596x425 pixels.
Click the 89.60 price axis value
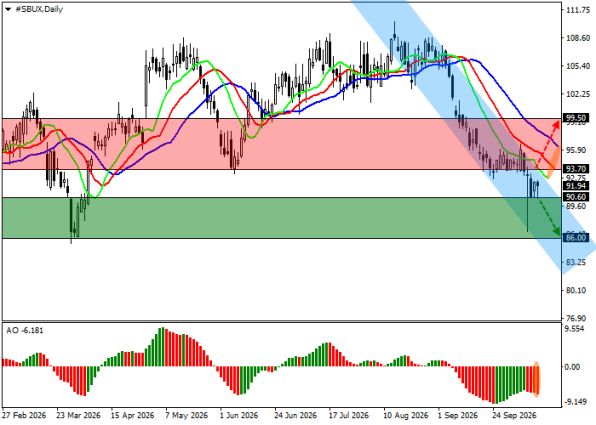(575, 206)
